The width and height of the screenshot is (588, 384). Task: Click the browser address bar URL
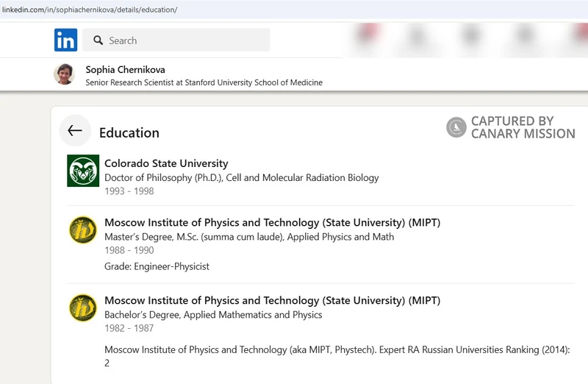point(90,10)
